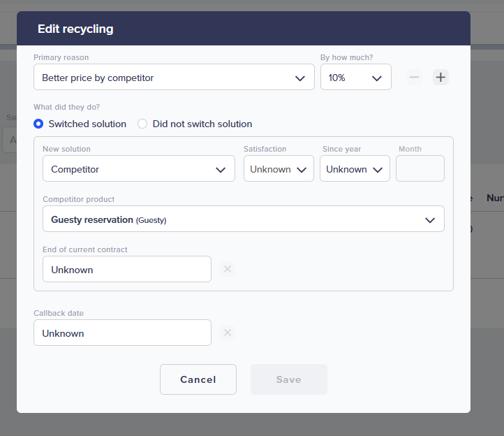Click the What did they do? label

coord(67,107)
